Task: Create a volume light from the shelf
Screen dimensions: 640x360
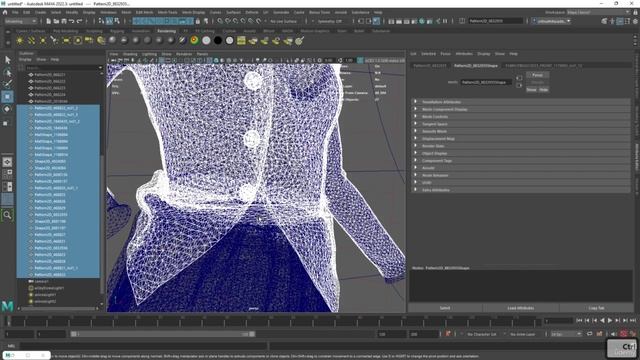Action: click(x=78, y=40)
